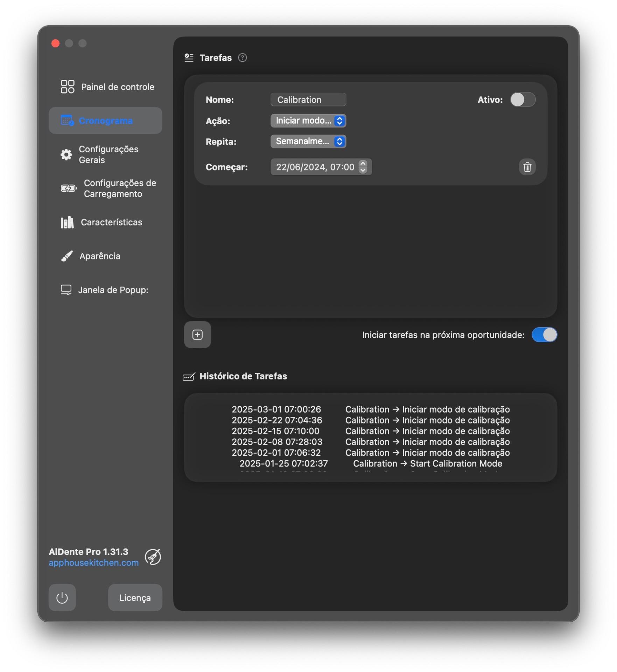Select the 2025-03-01 history entry
Screen dimensions: 617x672
[x=370, y=409]
